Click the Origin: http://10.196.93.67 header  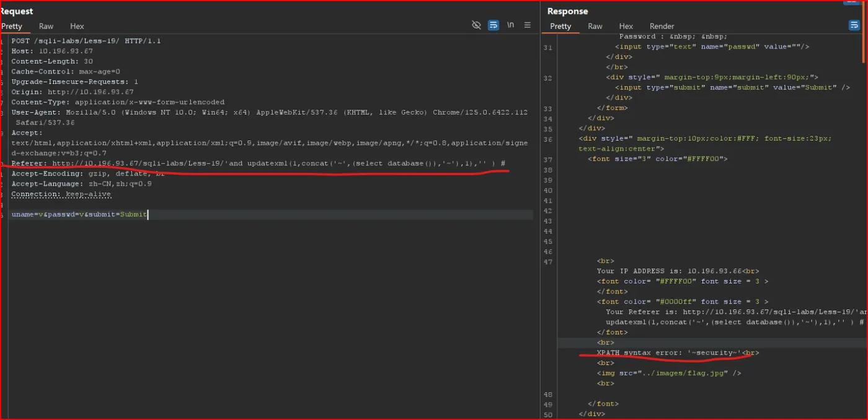click(73, 92)
